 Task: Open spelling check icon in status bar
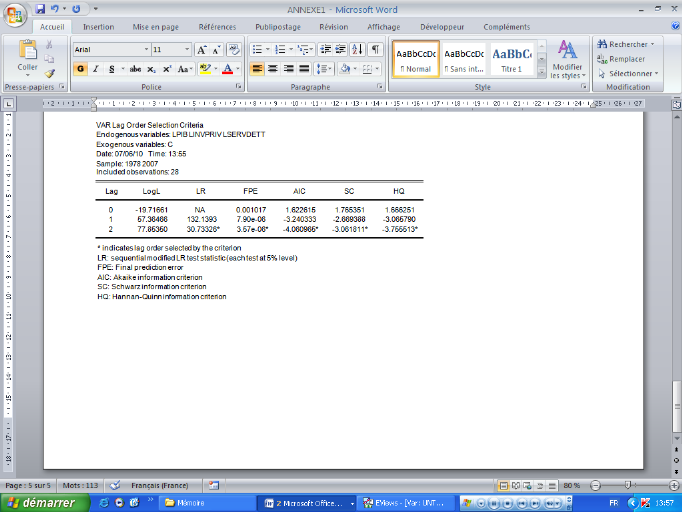[x=115, y=485]
